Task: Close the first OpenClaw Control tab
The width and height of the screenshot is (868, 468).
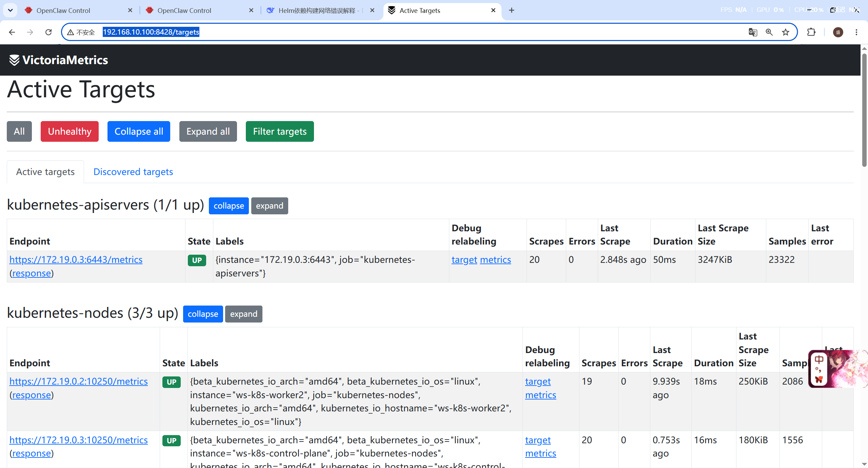Action: tap(130, 10)
